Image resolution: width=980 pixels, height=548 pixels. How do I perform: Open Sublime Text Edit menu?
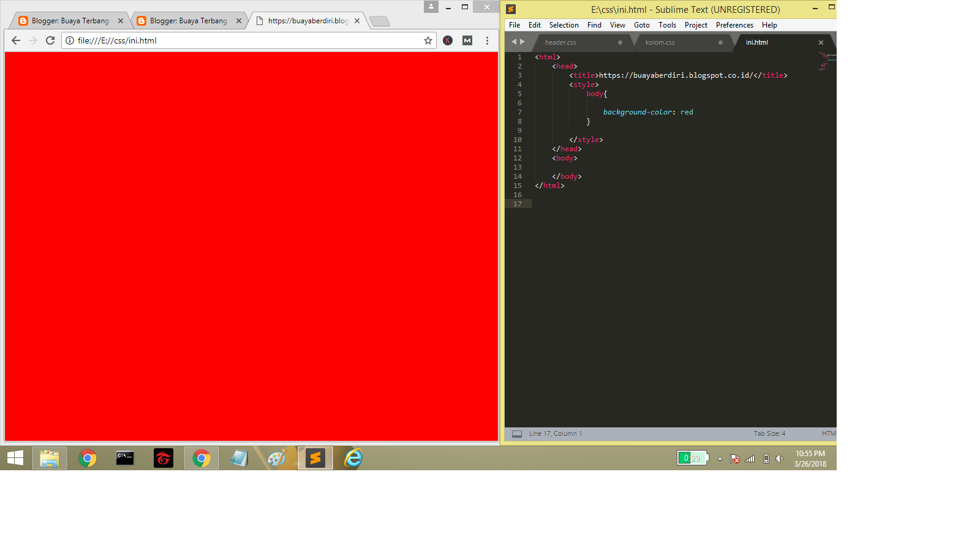point(535,25)
